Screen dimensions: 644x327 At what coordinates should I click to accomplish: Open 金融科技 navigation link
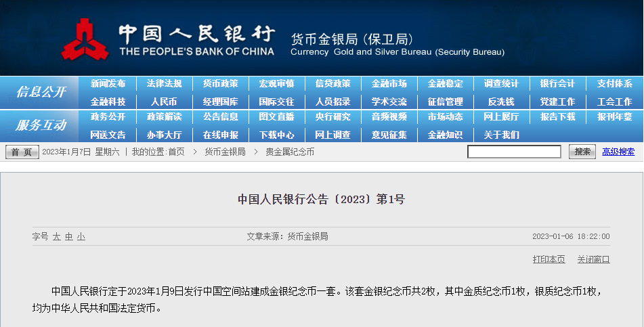(108, 102)
